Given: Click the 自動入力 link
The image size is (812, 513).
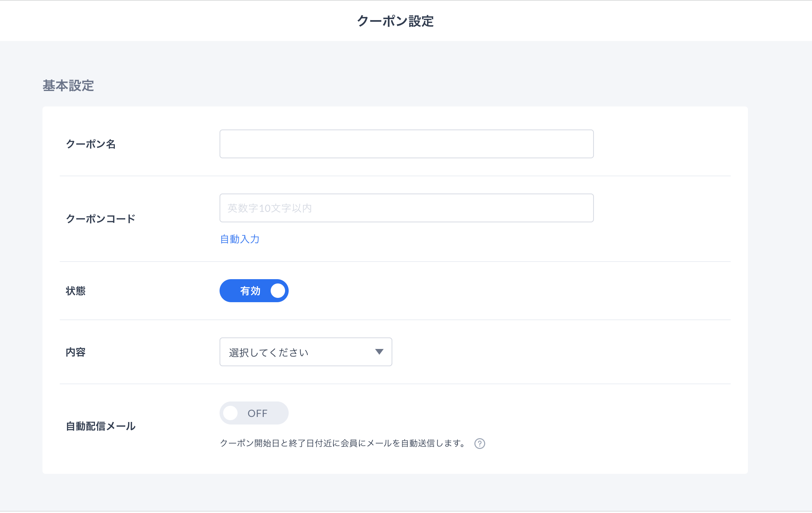Looking at the screenshot, I should click(240, 239).
